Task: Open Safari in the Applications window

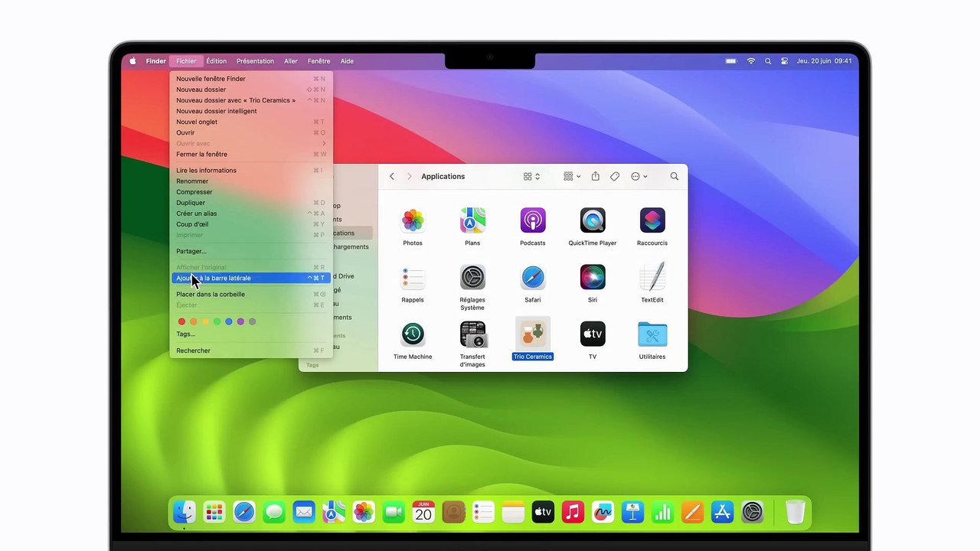Action: coord(533,277)
